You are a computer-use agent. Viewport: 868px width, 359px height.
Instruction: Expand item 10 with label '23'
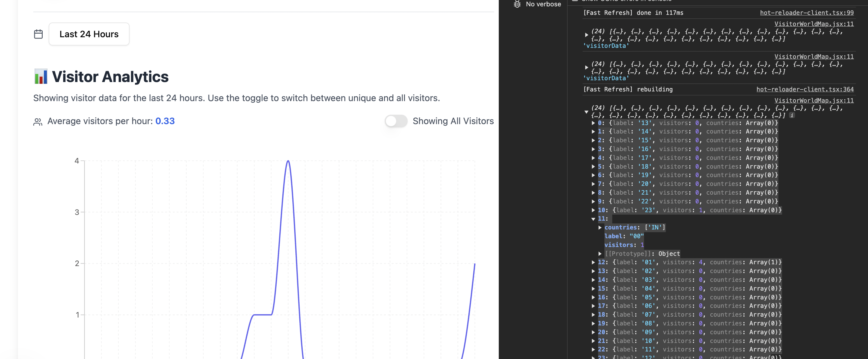point(593,210)
